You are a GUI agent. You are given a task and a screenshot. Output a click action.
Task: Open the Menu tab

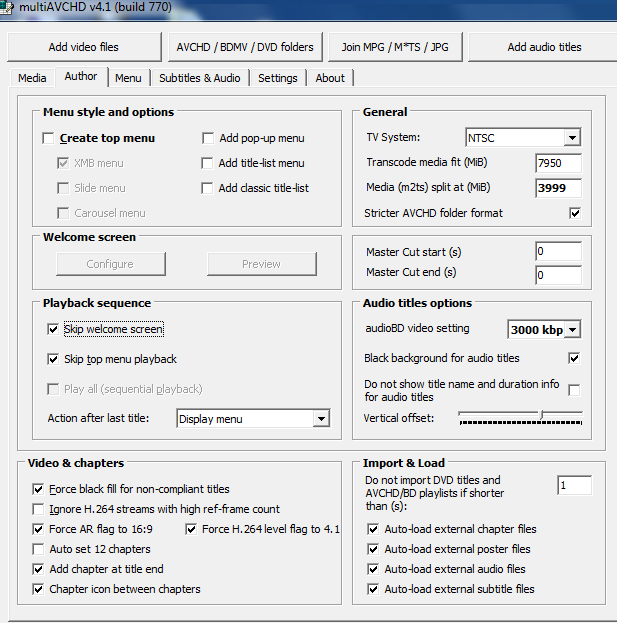[128, 78]
